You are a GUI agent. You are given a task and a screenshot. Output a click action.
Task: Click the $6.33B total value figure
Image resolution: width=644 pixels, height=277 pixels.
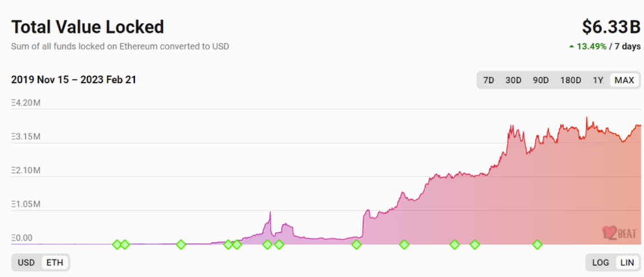(x=611, y=27)
